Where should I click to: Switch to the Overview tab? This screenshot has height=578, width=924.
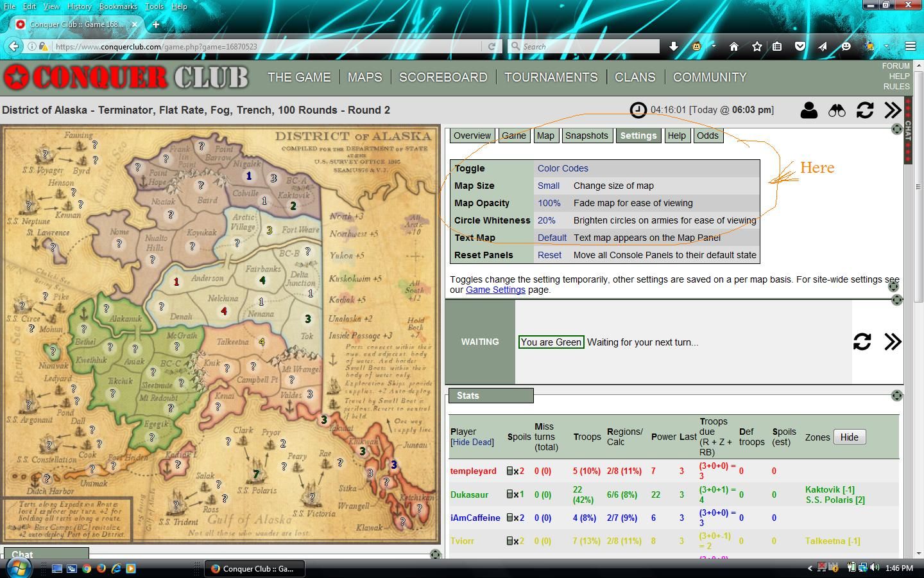(472, 136)
